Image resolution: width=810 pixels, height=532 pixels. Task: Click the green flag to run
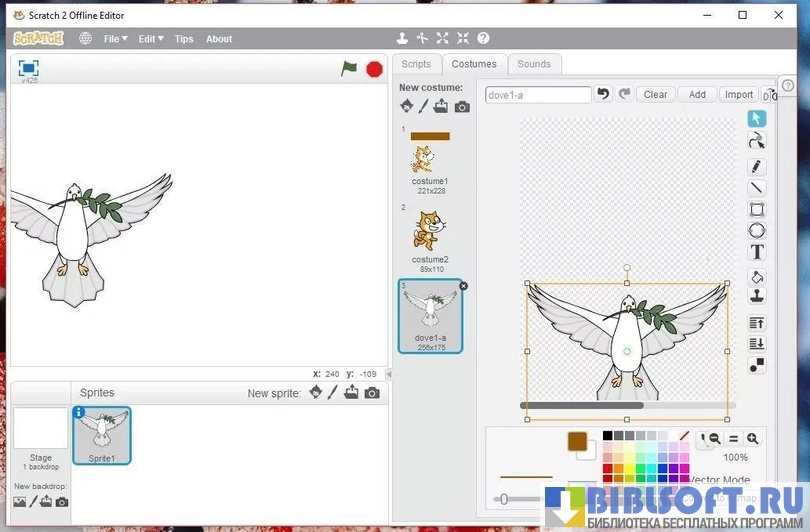click(349, 69)
